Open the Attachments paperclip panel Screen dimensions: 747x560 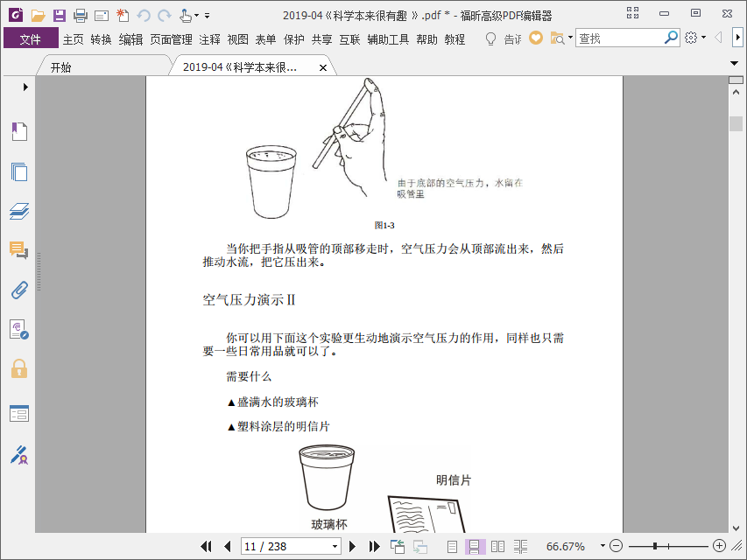[19, 290]
